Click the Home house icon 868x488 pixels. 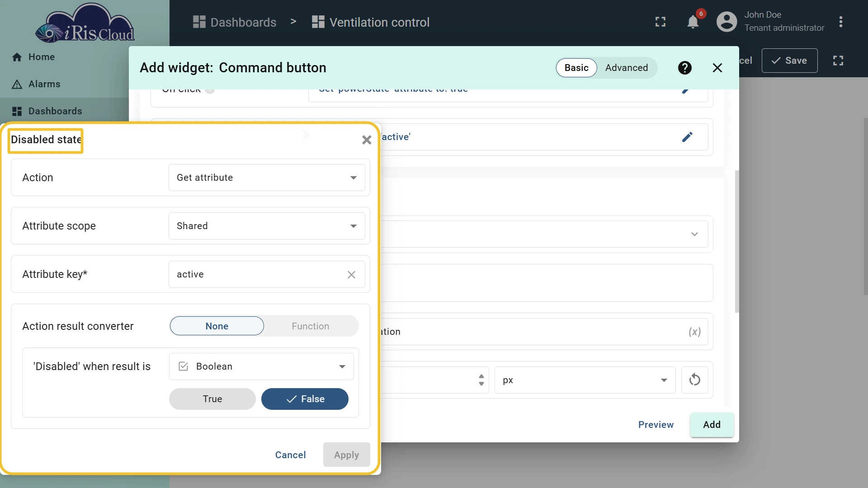pyautogui.click(x=17, y=57)
